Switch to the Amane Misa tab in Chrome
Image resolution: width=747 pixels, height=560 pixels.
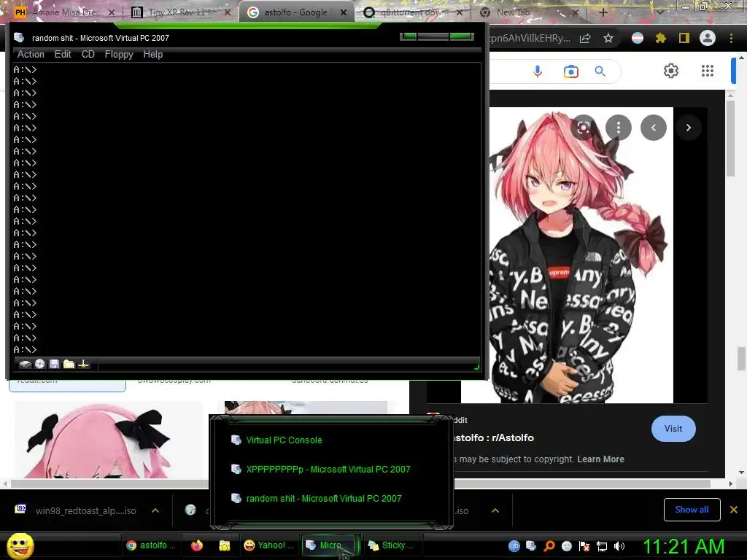64,12
